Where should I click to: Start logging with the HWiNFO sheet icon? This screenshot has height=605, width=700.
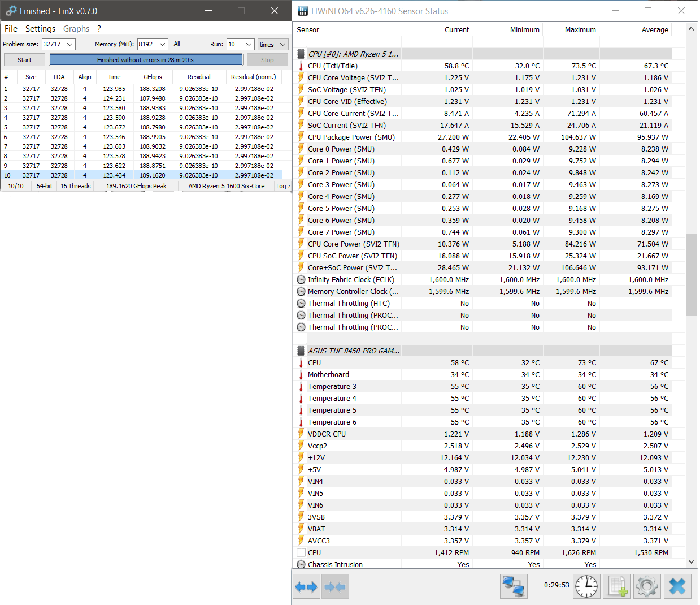pyautogui.click(x=616, y=586)
